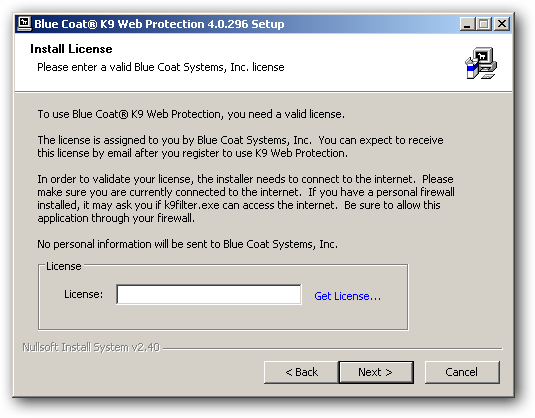535x418 pixels.
Task: Go to the previous step with < Back
Action: click(301, 372)
